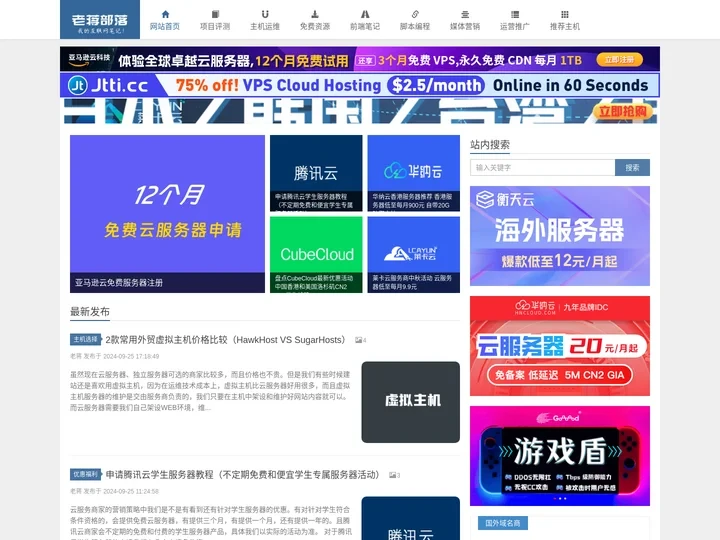Open the 网站首页 menu item
This screenshot has height=540, width=720.
pyautogui.click(x=165, y=27)
